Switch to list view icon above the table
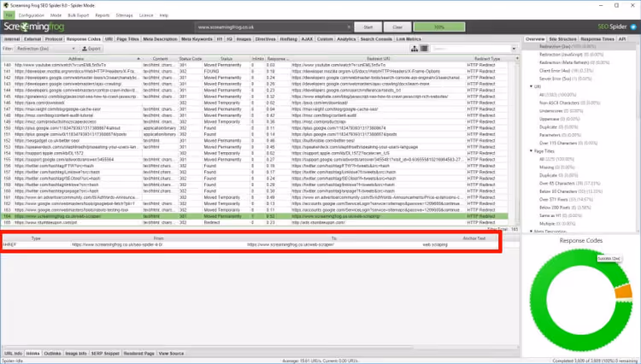The height and width of the screenshot is (364, 641). 424,49
